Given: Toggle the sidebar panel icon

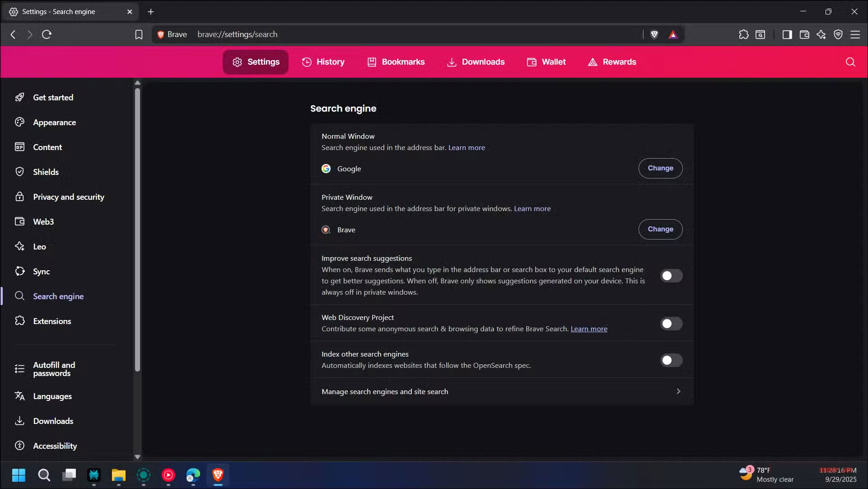Looking at the screenshot, I should pos(787,34).
